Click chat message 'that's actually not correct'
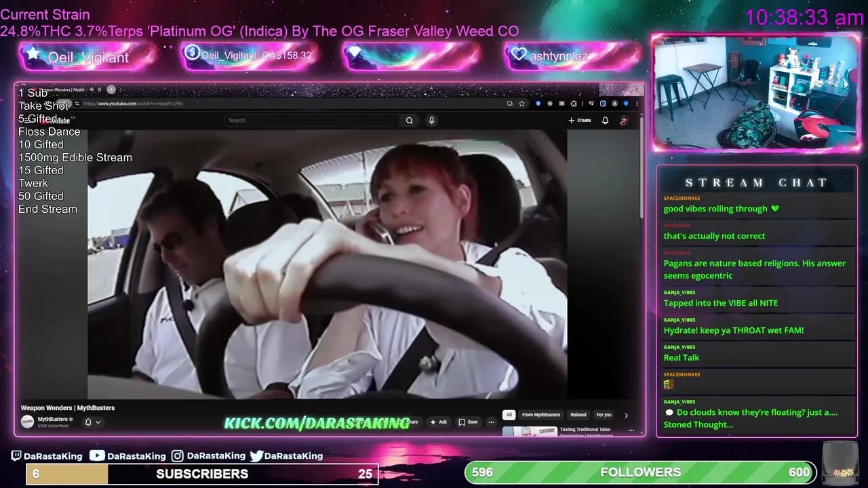 [714, 236]
